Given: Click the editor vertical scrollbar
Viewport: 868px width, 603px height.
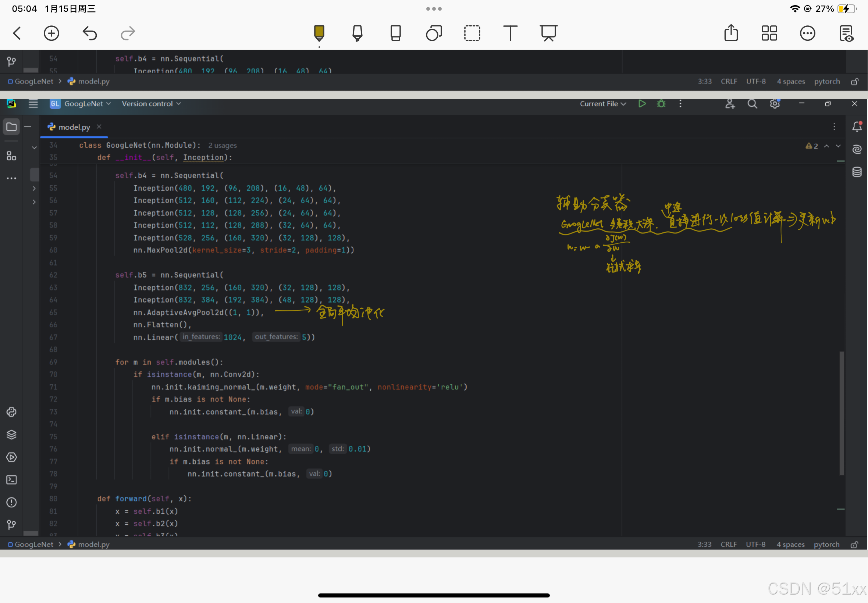Looking at the screenshot, I should 841,412.
